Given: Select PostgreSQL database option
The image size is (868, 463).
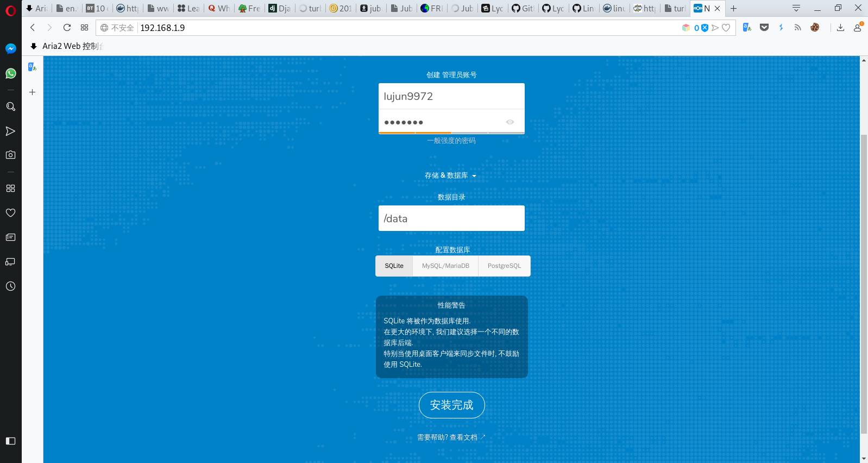Looking at the screenshot, I should click(x=504, y=266).
